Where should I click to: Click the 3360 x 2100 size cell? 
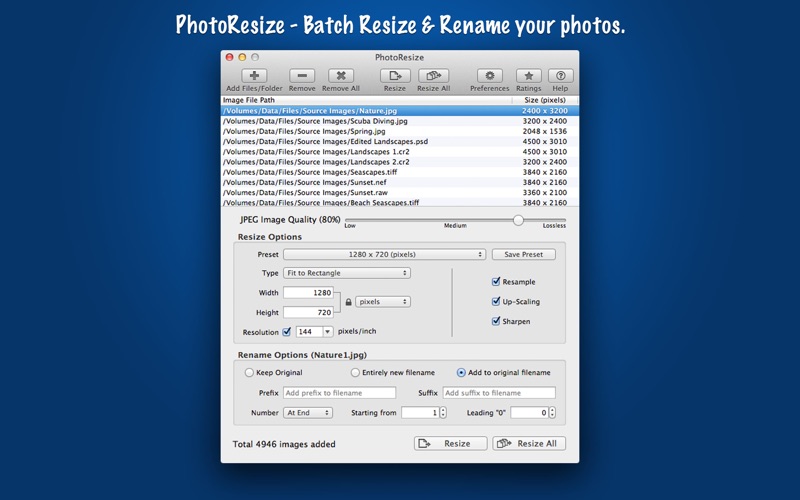click(545, 192)
